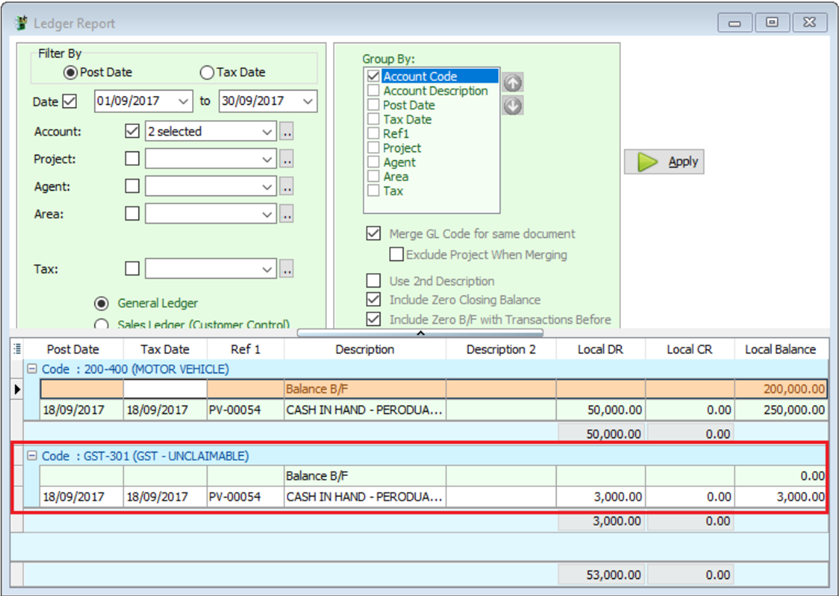Collapse the filter panel using the splitter arrow
The height and width of the screenshot is (596, 840).
420,332
